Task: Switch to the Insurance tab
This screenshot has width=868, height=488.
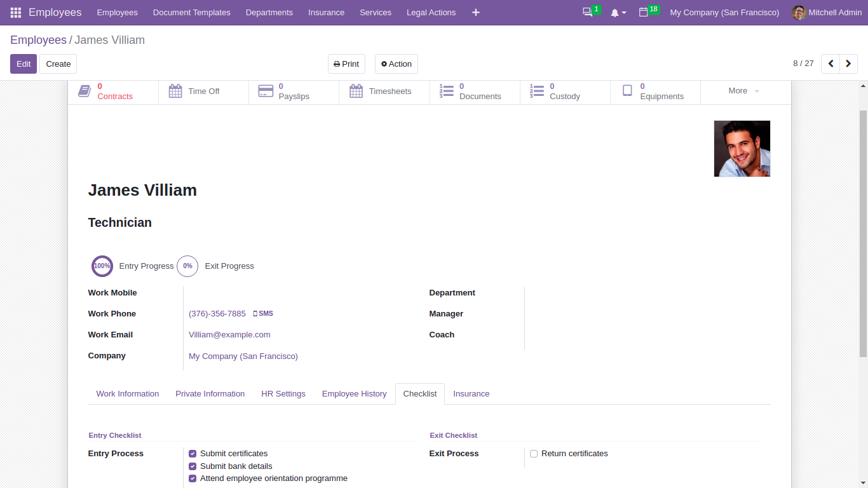Action: [471, 393]
